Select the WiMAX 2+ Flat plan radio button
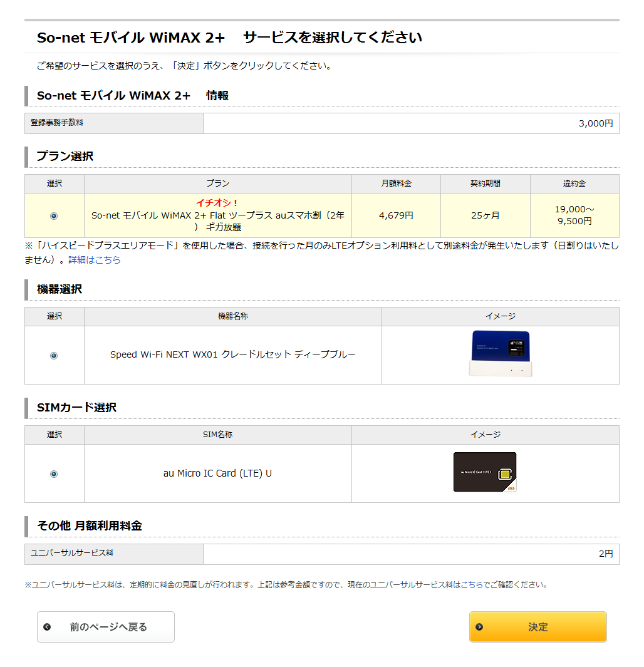The width and height of the screenshot is (644, 667). 54,216
